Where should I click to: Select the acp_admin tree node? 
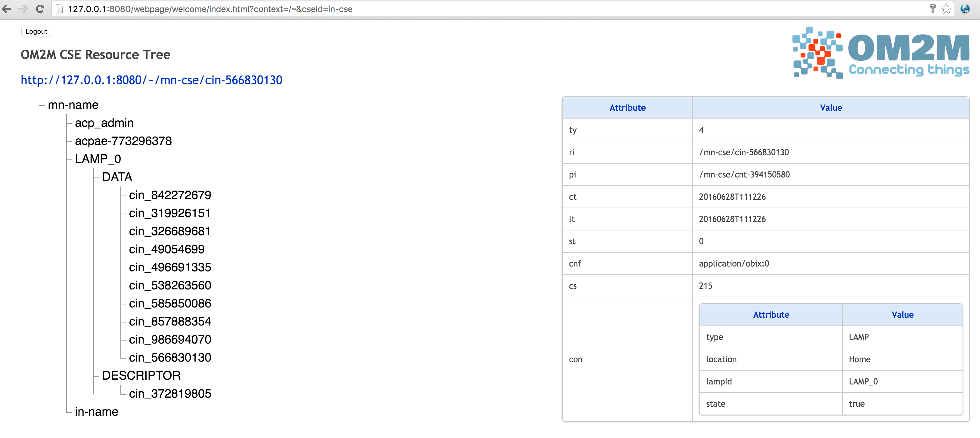coord(104,123)
